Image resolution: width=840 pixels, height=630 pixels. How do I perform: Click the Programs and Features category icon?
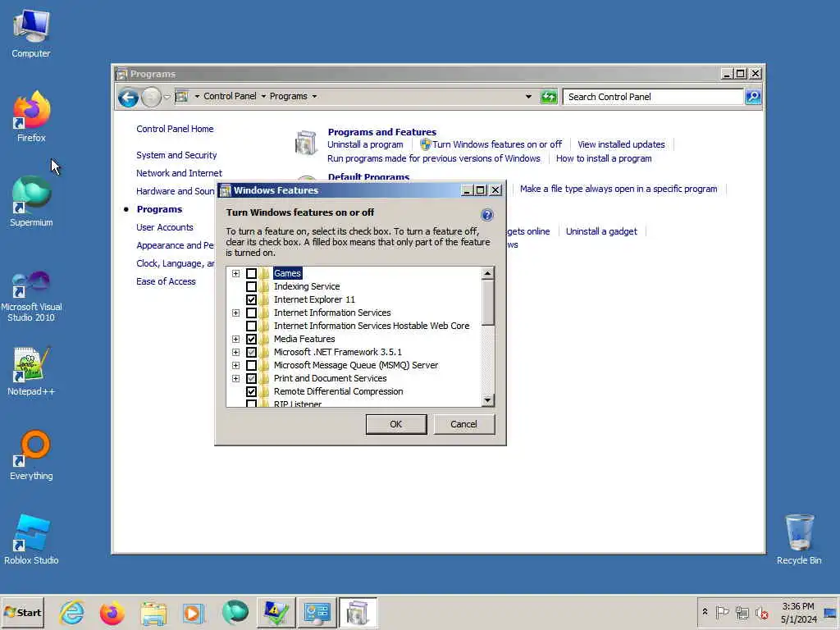307,143
